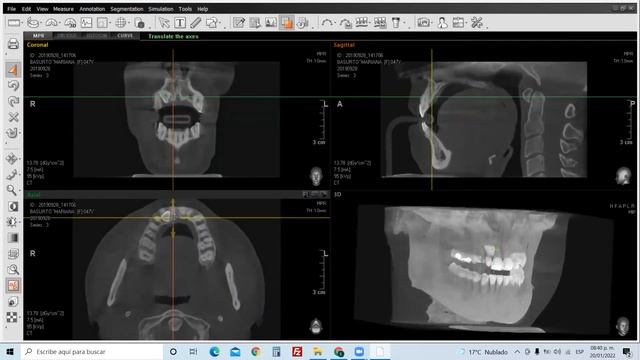Click the histogram image toolbar icon
Viewport: 640px width, 360px height.
[271, 23]
